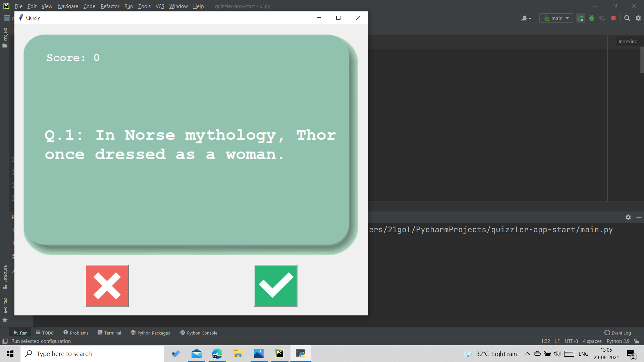644x362 pixels.
Task: Hide the Run tool window
Action: point(639,217)
